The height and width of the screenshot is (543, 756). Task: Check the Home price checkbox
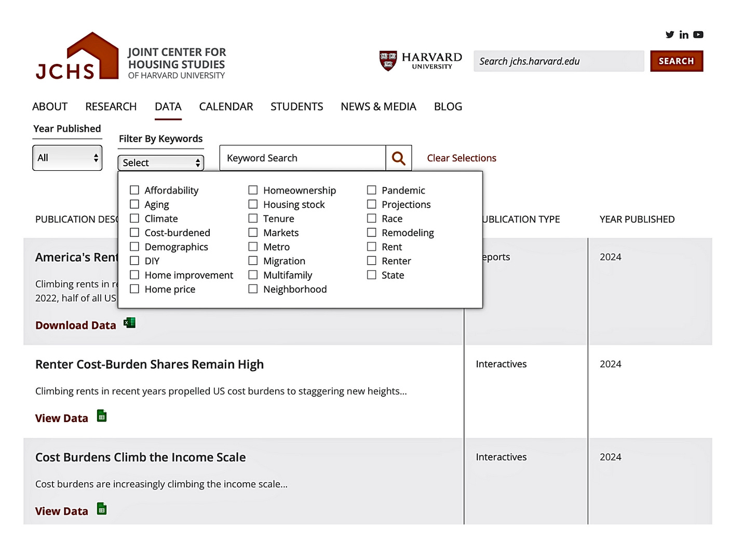click(x=134, y=289)
